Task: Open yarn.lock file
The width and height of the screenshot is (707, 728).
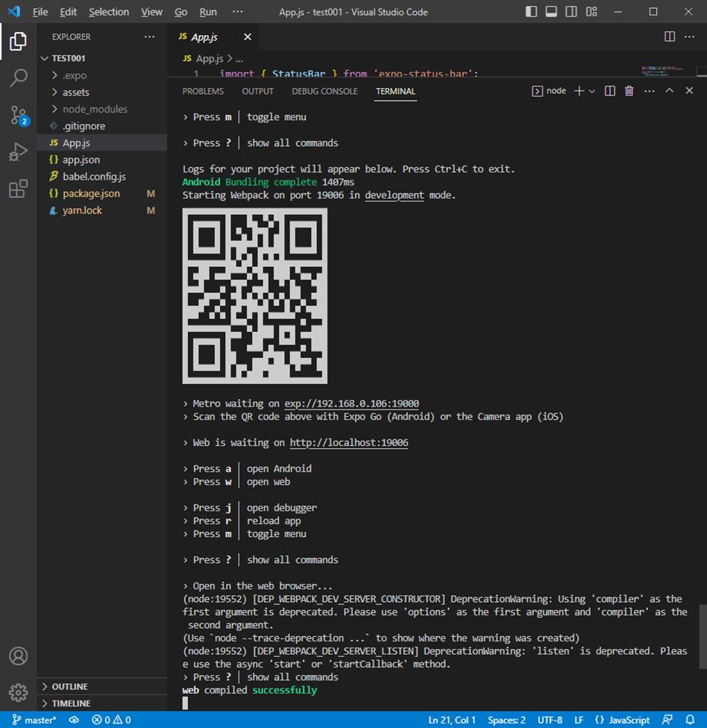Action: [101, 210]
